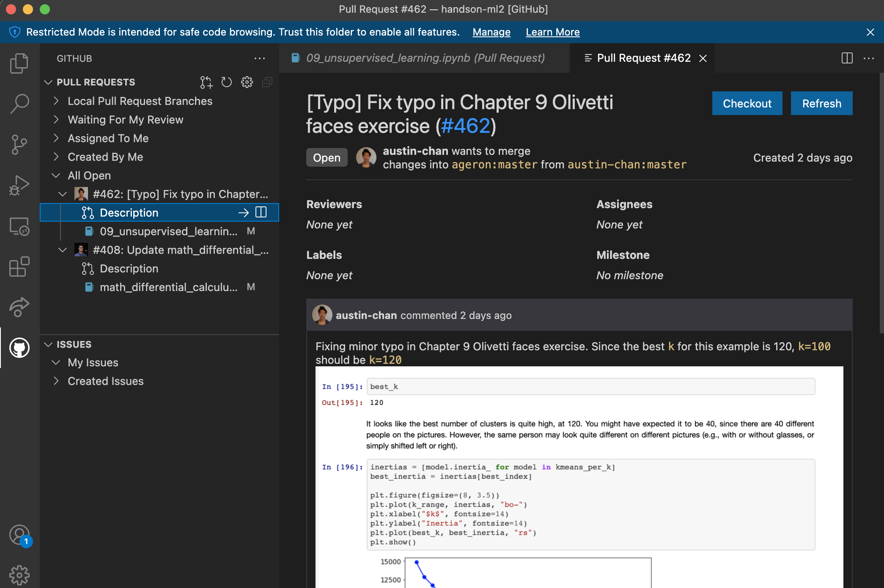Collapse the Issues section
884x588 pixels.
coord(48,344)
